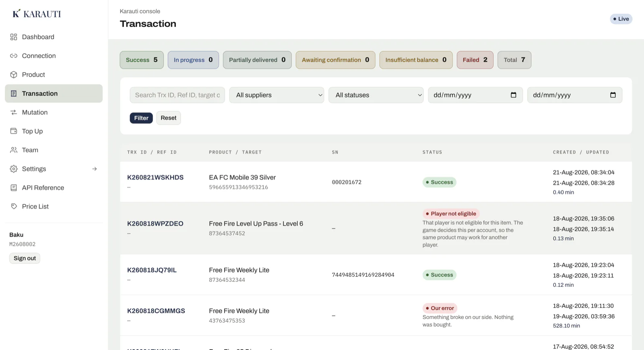This screenshot has width=644, height=350.
Task: Click the first dd/mm/yyyy date field
Action: click(x=475, y=95)
